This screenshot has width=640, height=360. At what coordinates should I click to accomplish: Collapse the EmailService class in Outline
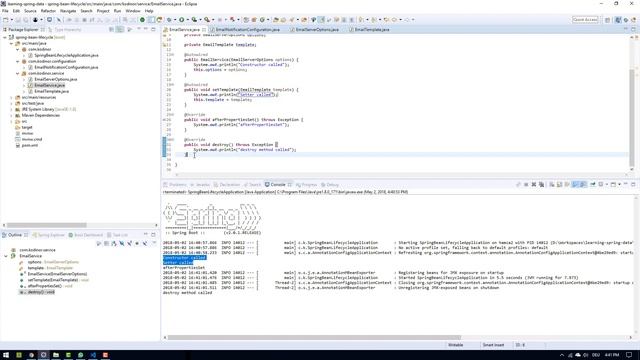6,256
